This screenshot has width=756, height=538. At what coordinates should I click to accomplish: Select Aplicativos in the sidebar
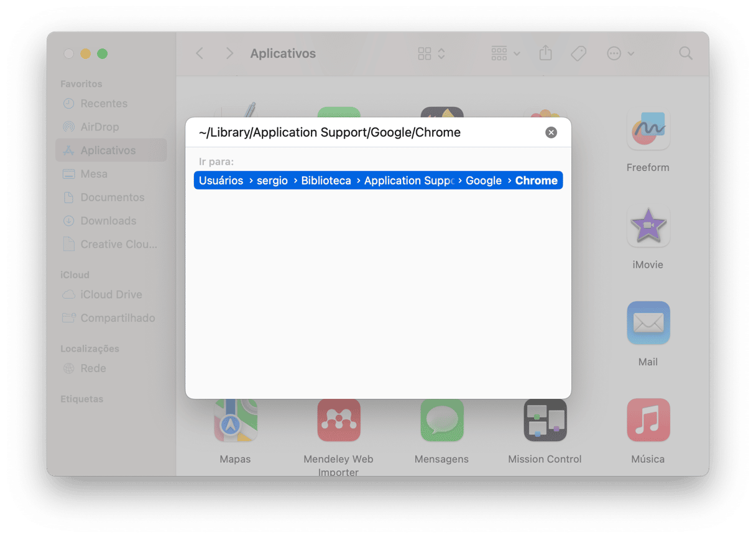tap(111, 150)
